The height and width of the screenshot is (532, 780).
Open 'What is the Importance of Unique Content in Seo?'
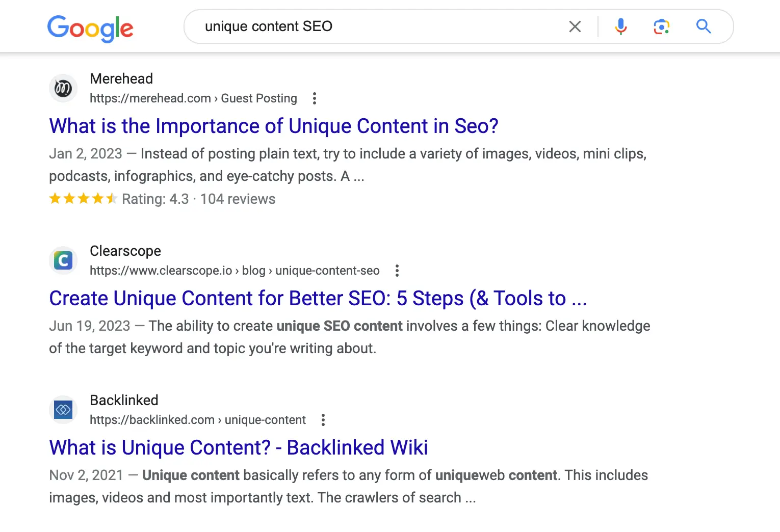coord(274,126)
